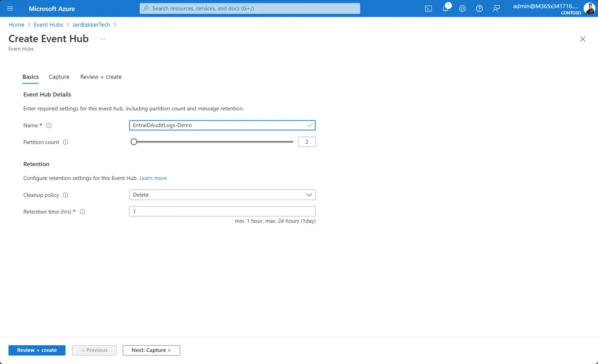Click the 'min. 1 hour, max. 24 hours' hint
This screenshot has height=364, width=598.
point(275,221)
